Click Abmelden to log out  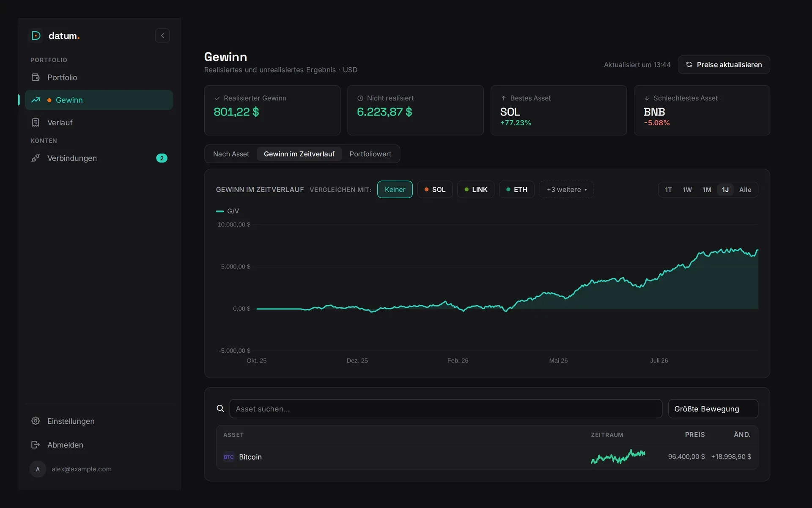coord(99,445)
